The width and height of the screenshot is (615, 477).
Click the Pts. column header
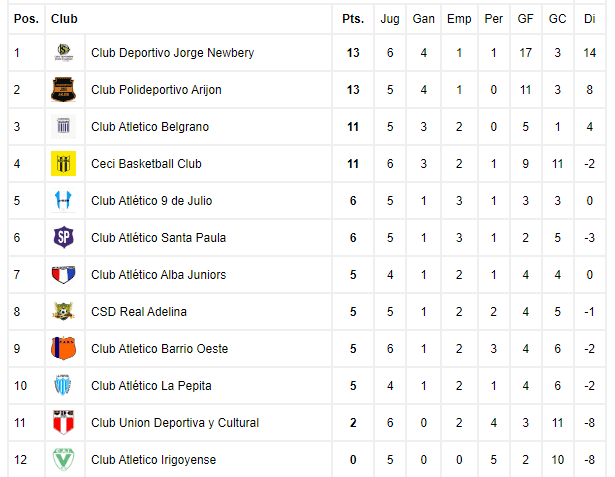pos(353,18)
